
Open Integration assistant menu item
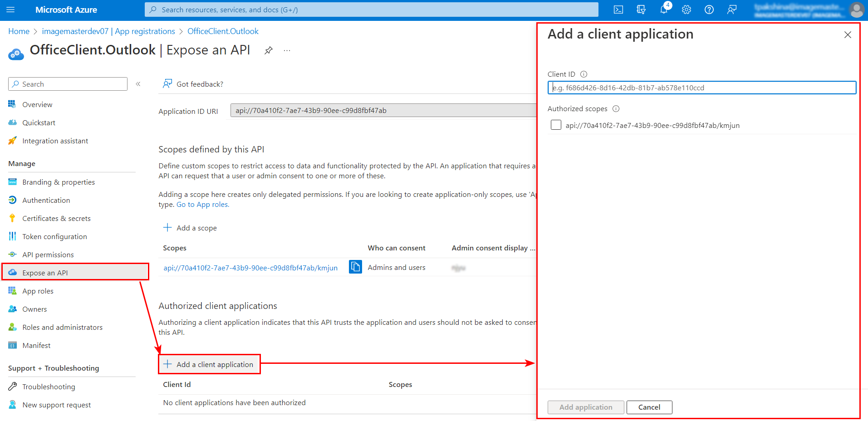coord(55,141)
